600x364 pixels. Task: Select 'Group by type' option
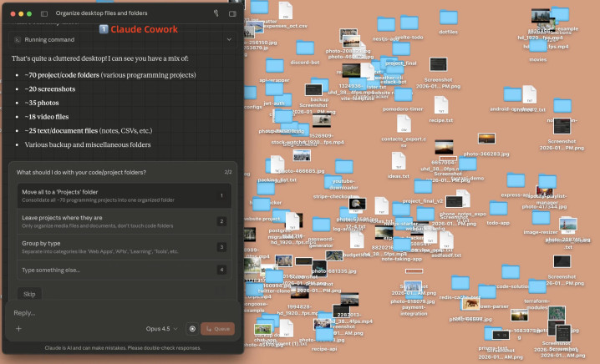(125, 247)
